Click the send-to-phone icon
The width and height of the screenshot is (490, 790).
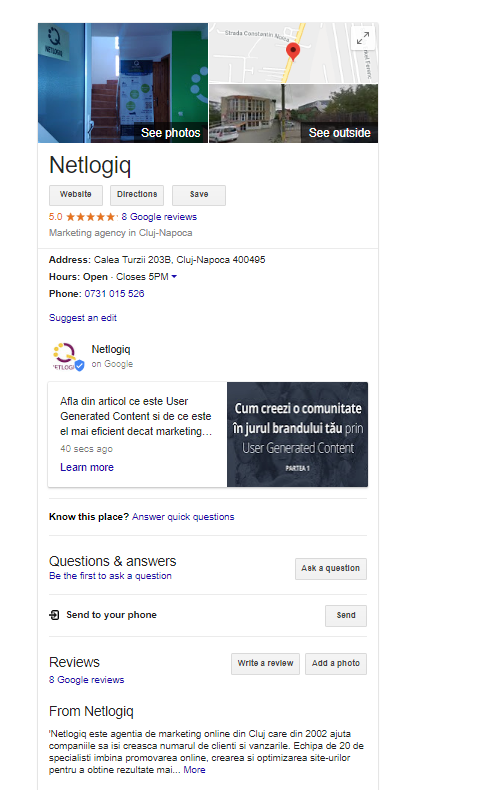click(54, 615)
